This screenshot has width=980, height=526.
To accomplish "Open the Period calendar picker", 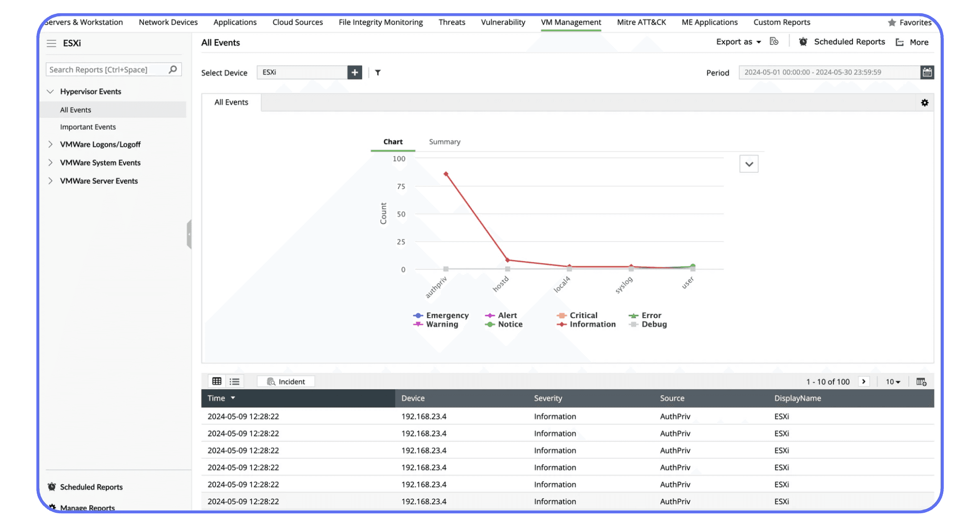I will pyautogui.click(x=927, y=72).
